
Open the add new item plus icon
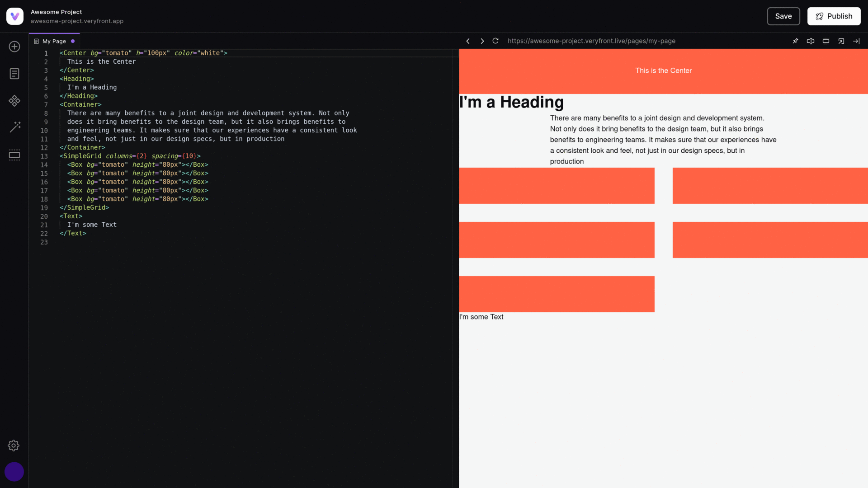(x=14, y=47)
